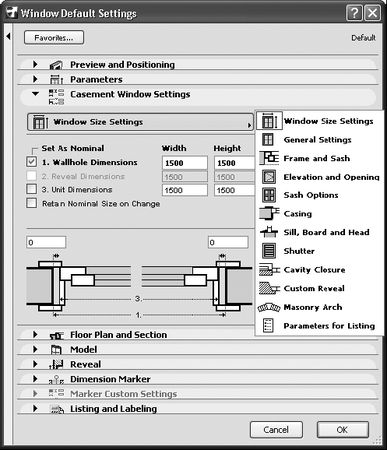Click the Frame and Sash icon
Image resolution: width=387 pixels, height=450 pixels.
[x=269, y=158]
